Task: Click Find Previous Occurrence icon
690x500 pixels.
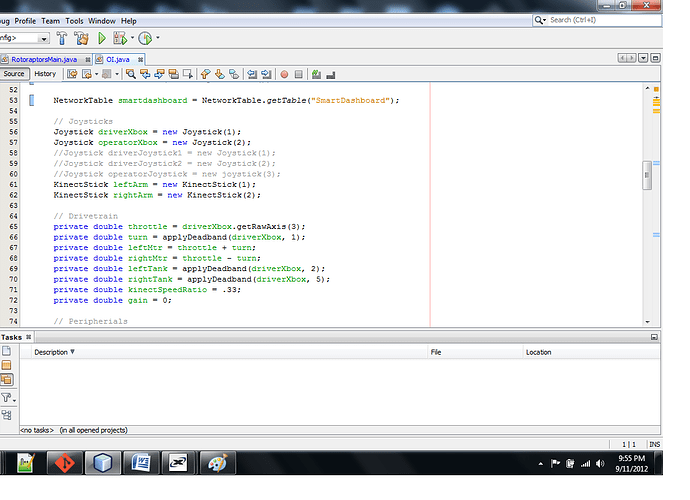Action: coord(145,74)
